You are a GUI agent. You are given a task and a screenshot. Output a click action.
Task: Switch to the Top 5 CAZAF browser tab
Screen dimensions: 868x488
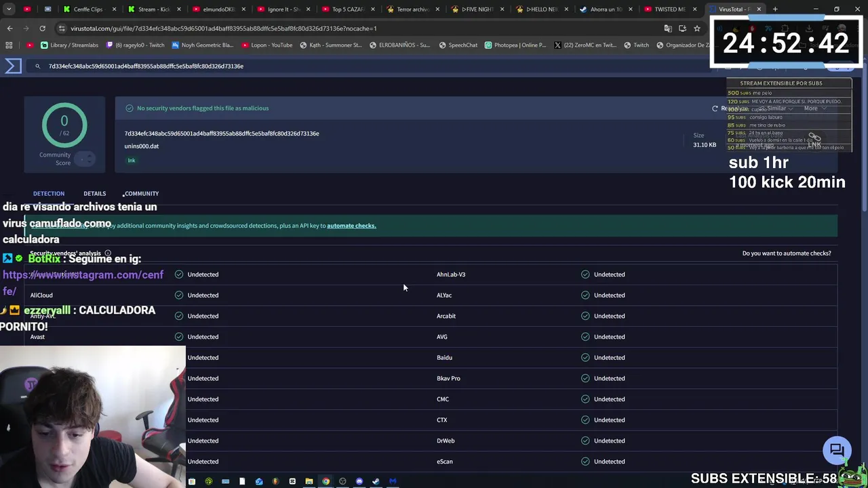pos(348,9)
